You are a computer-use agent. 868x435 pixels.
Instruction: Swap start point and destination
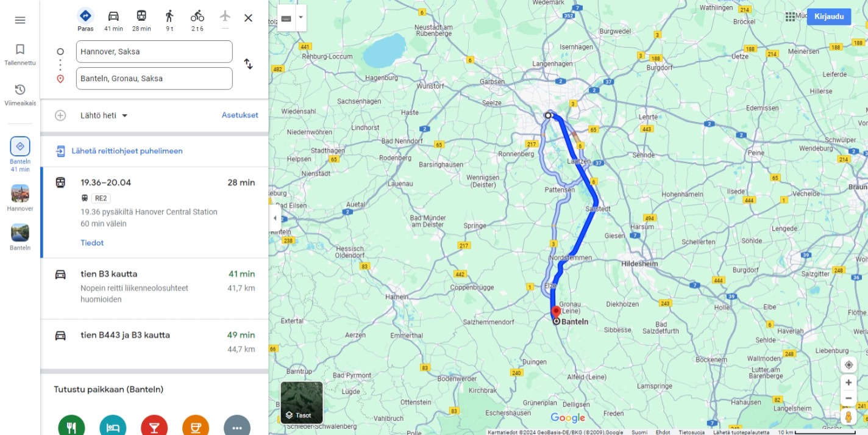click(248, 64)
